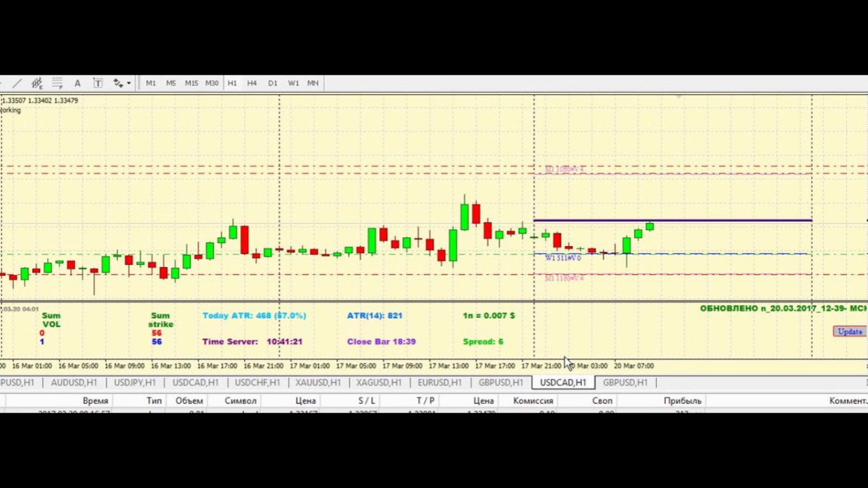
Task: Click the Close Bar 18:39 text
Action: click(381, 342)
